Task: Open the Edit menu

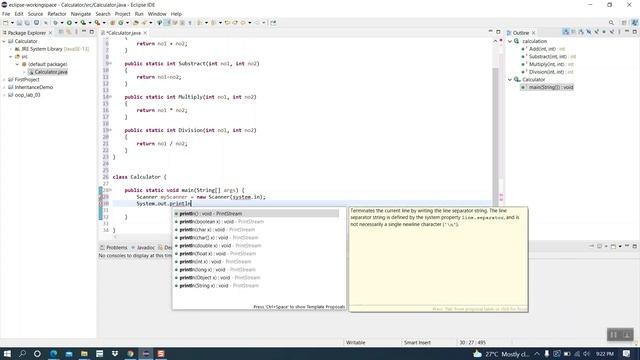Action: point(19,14)
